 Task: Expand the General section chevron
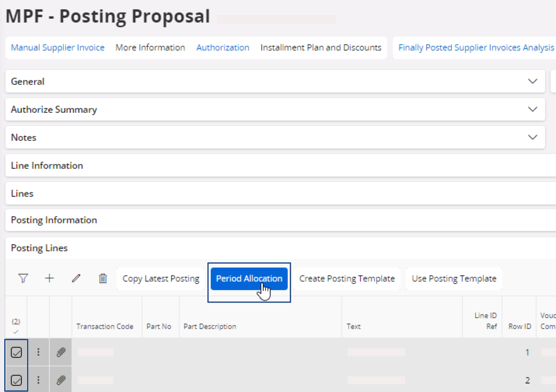point(532,81)
